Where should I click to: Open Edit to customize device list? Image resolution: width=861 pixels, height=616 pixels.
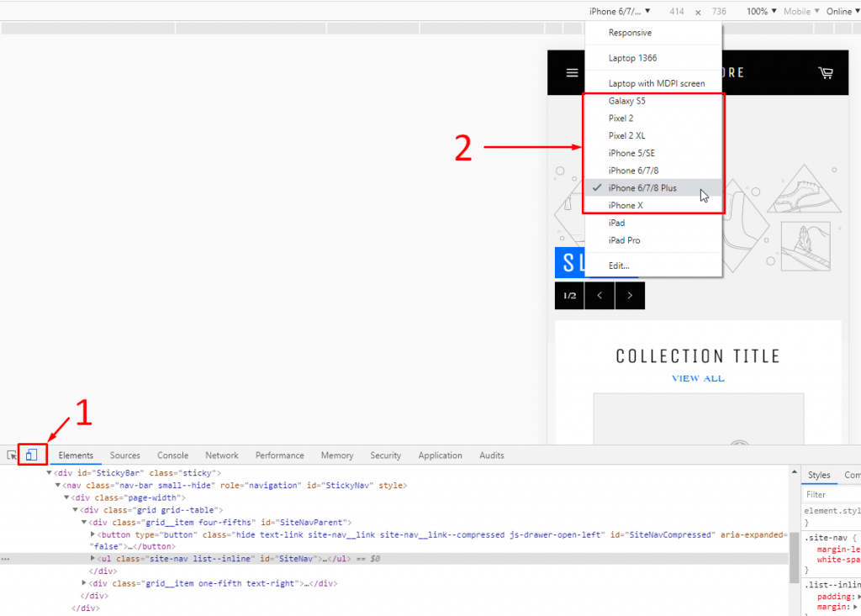(618, 266)
